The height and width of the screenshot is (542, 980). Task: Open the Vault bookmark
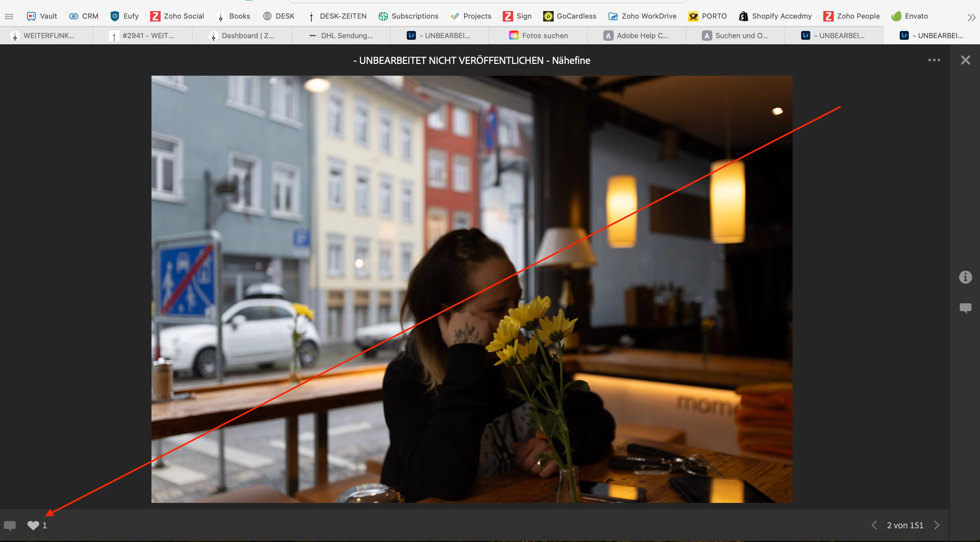[x=42, y=16]
